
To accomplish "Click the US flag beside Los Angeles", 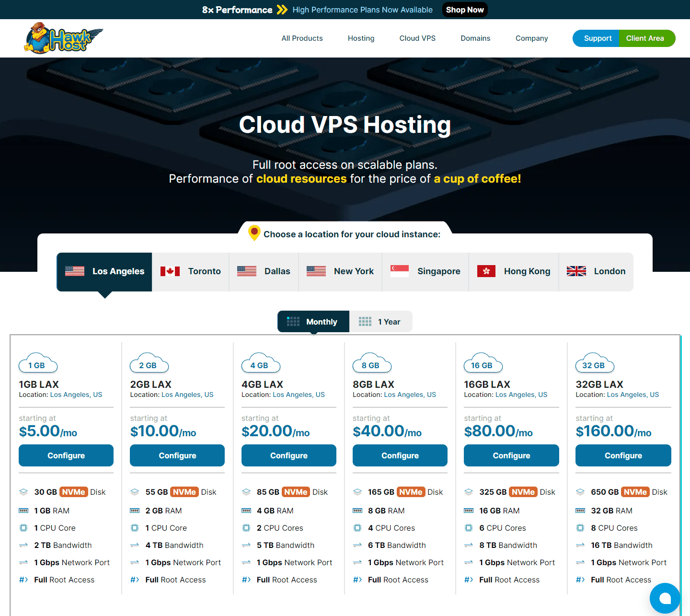I will (x=75, y=271).
